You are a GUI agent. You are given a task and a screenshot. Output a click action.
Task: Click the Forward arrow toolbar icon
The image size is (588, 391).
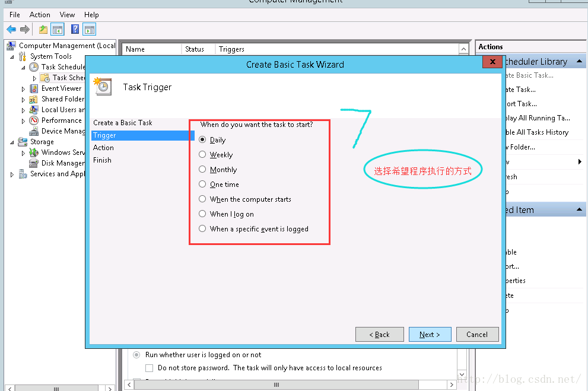point(25,29)
